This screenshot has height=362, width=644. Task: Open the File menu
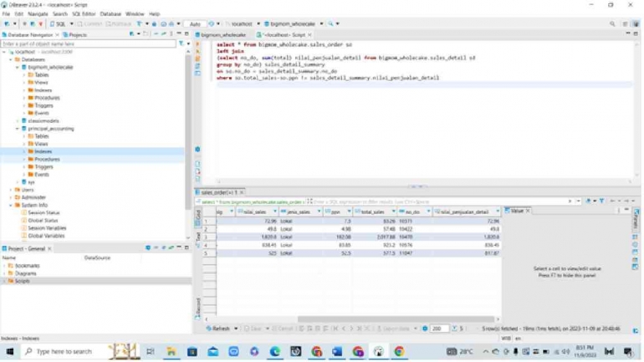coord(6,14)
